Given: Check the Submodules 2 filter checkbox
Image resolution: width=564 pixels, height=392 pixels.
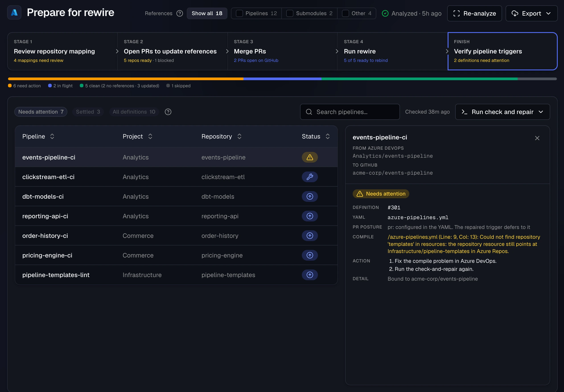Looking at the screenshot, I should coord(290,13).
